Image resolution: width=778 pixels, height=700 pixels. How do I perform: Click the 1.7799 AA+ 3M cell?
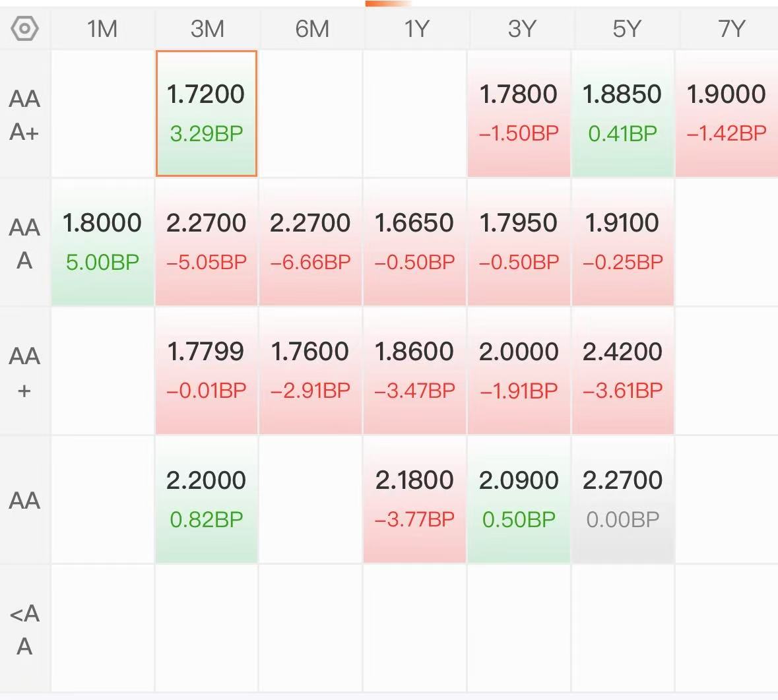(x=207, y=371)
